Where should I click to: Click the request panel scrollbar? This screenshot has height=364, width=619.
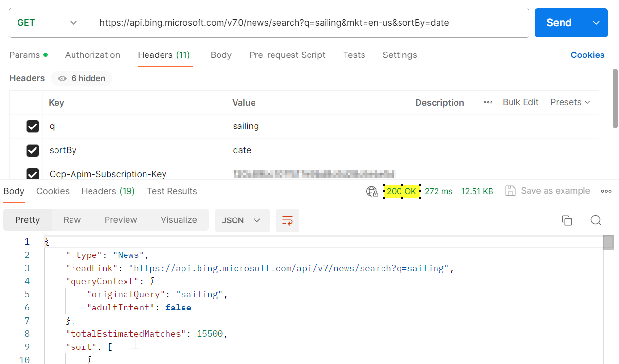616,97
